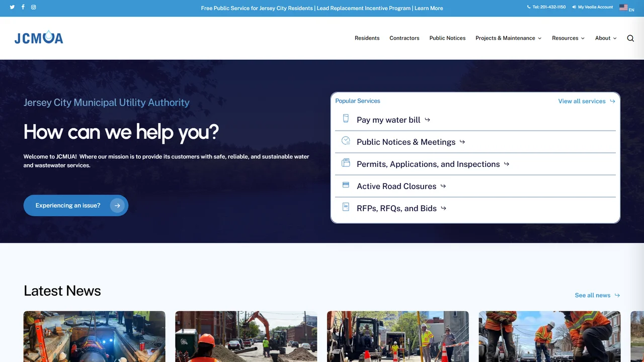Click the Popular Services label
The image size is (644, 362).
(358, 101)
